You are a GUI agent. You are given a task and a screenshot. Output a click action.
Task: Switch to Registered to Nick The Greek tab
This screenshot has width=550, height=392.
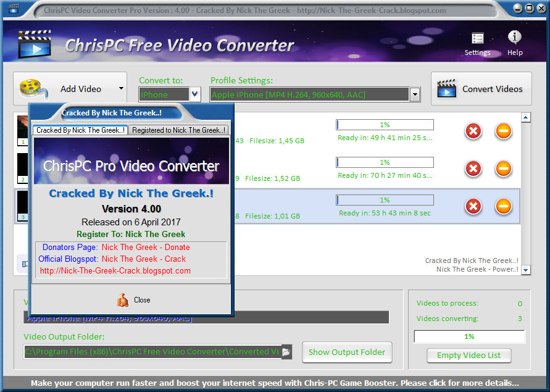coord(178,130)
